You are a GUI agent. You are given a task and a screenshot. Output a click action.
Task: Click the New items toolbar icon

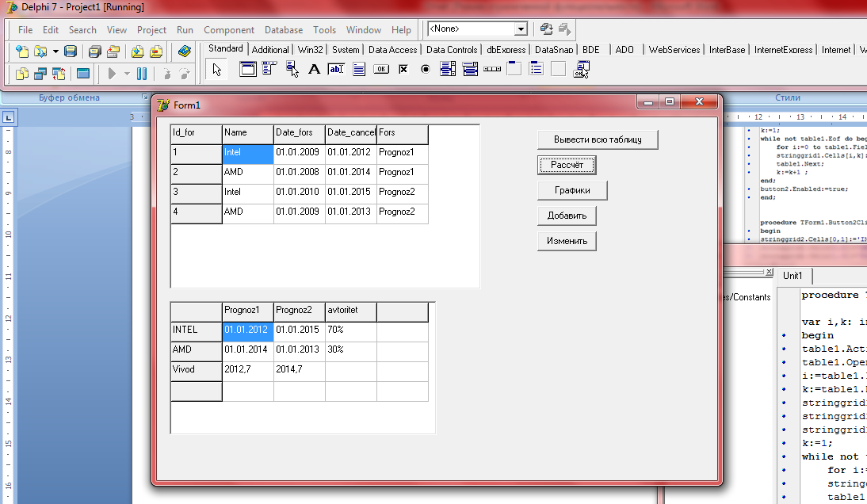coord(22,52)
